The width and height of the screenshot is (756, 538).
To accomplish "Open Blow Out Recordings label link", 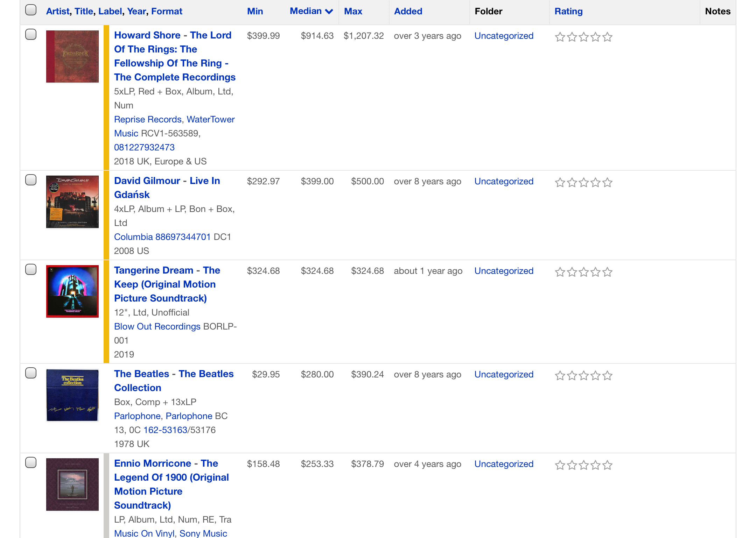I will coord(157,326).
